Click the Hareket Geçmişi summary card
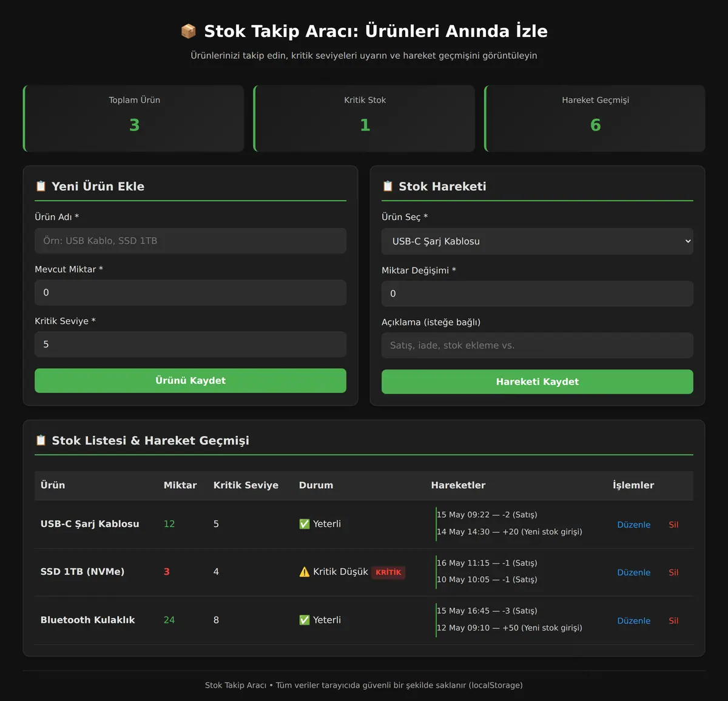The width and height of the screenshot is (728, 701). coord(595,118)
